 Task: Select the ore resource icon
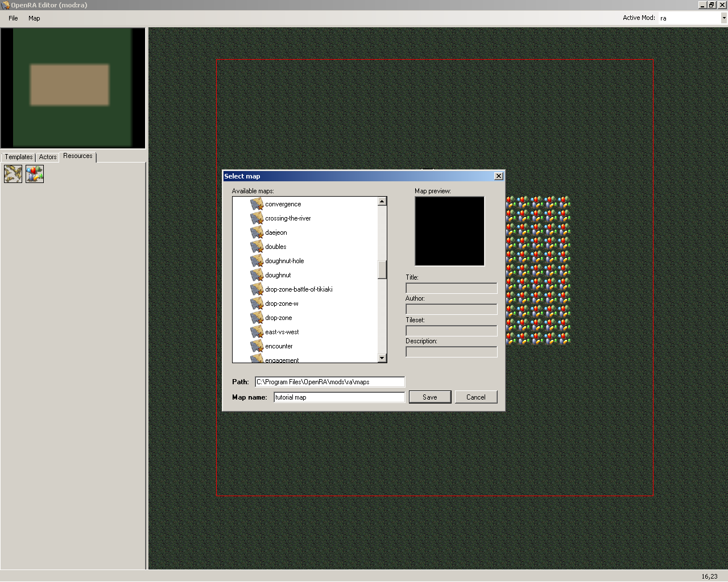pos(13,174)
